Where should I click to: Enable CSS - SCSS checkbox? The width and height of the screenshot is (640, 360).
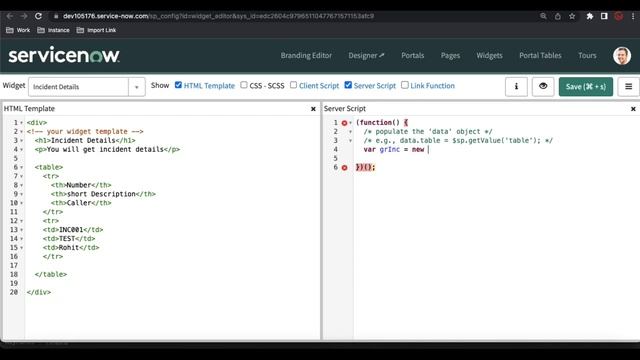click(244, 85)
